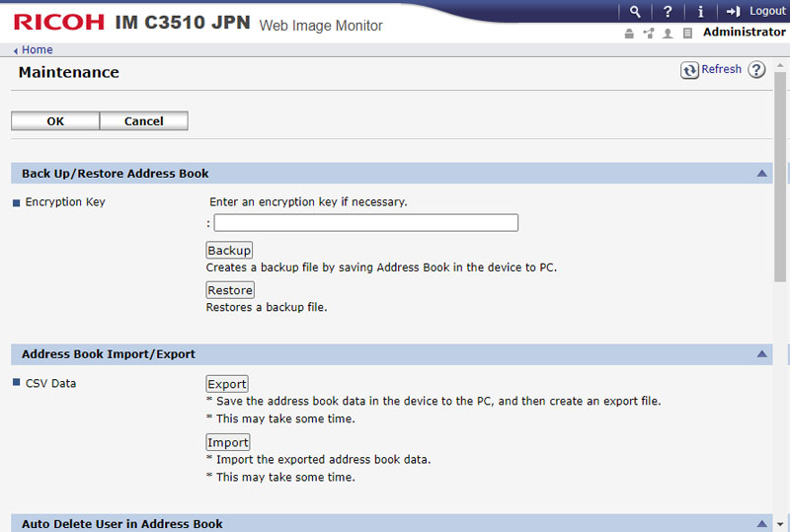This screenshot has height=532, width=790.
Task: Click the Export CSV data button
Action: (x=227, y=384)
